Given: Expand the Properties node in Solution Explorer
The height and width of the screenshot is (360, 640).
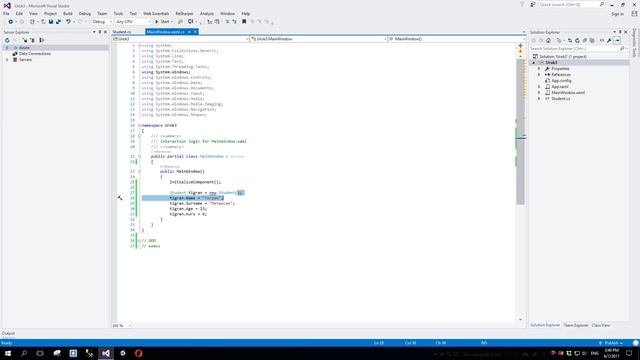Looking at the screenshot, I should click(x=539, y=69).
